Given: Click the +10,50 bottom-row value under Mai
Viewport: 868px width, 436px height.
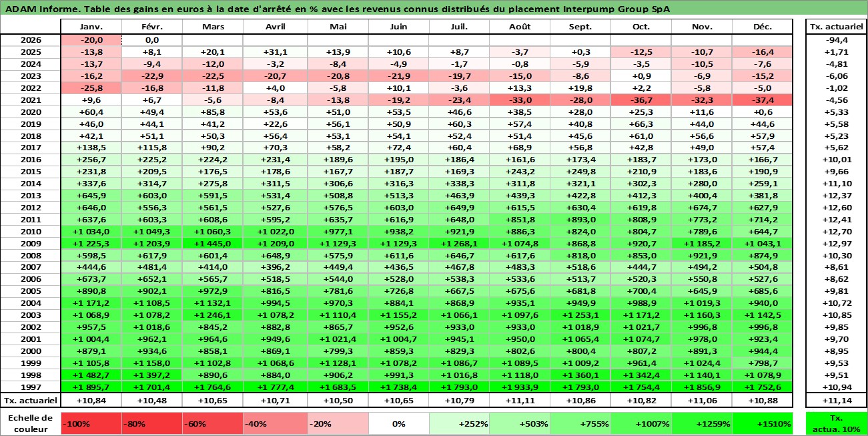Looking at the screenshot, I should pyautogui.click(x=338, y=401).
